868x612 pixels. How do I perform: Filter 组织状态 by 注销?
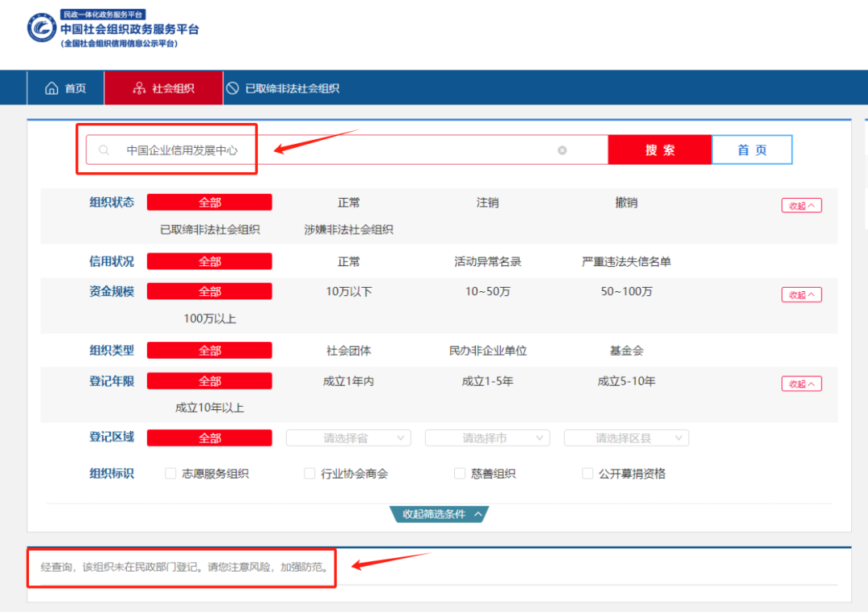[x=488, y=203]
